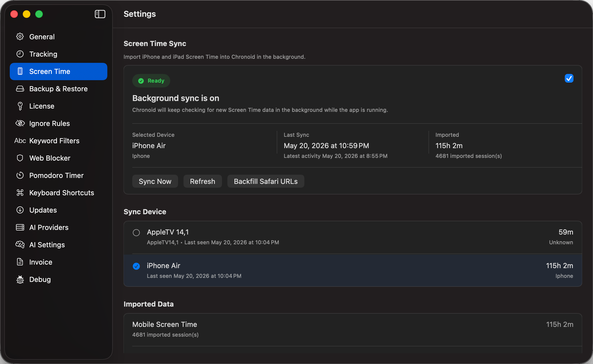Click the Background sync is on heading

click(x=176, y=98)
